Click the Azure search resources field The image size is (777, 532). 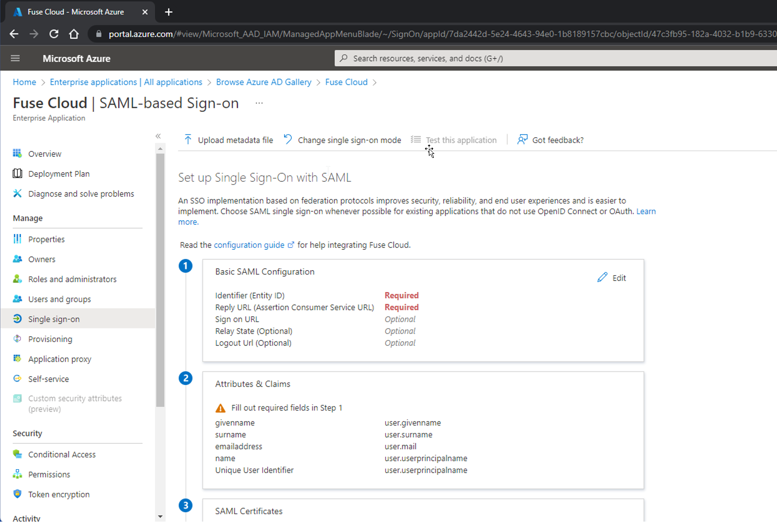556,58
